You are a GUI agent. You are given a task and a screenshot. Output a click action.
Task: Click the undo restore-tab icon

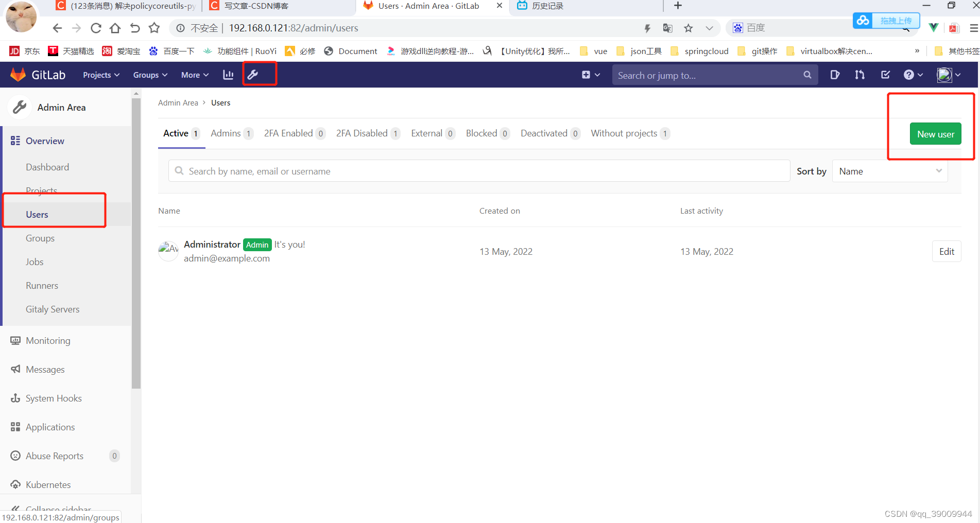135,28
